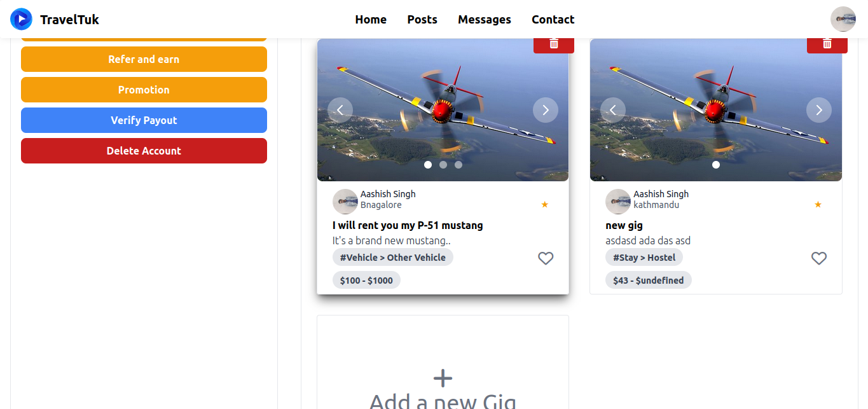Image resolution: width=868 pixels, height=409 pixels.
Task: Show next image on P-51 mustang card
Action: coord(546,110)
